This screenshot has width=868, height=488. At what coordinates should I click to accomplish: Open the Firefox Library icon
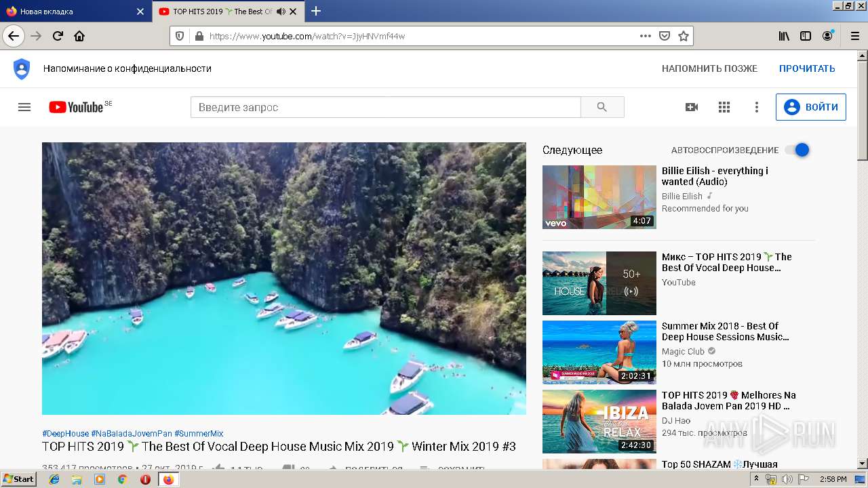tap(784, 36)
